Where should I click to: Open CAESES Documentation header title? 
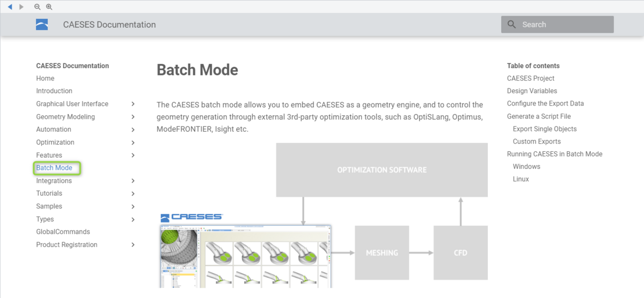coord(109,25)
